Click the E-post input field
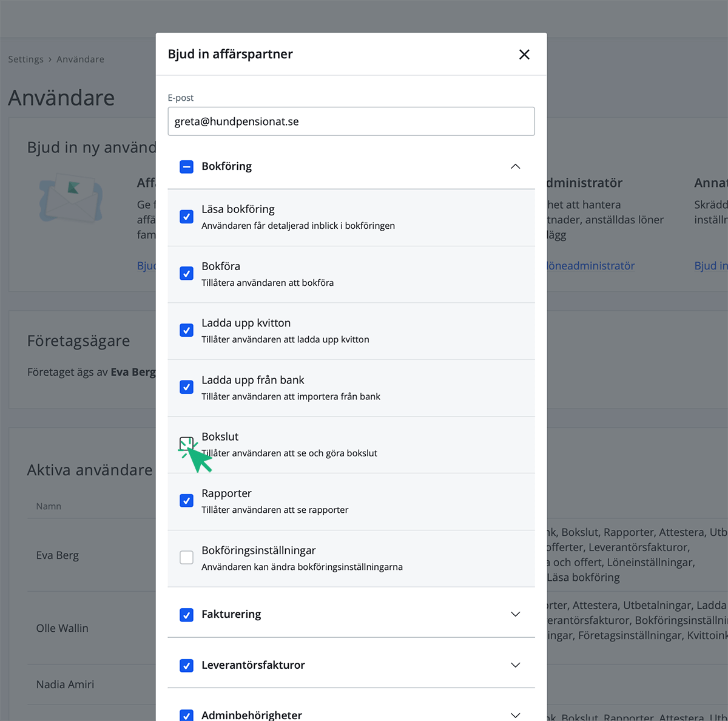This screenshot has width=728, height=721. point(351,121)
